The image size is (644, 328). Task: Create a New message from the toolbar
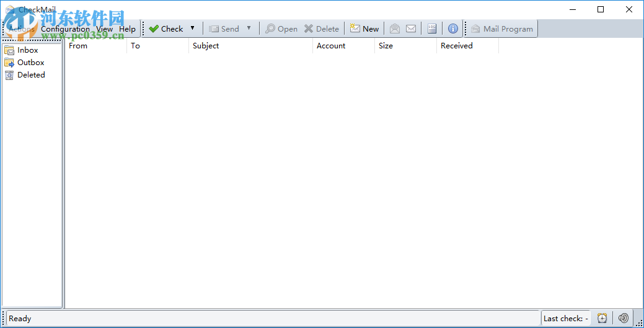[364, 29]
